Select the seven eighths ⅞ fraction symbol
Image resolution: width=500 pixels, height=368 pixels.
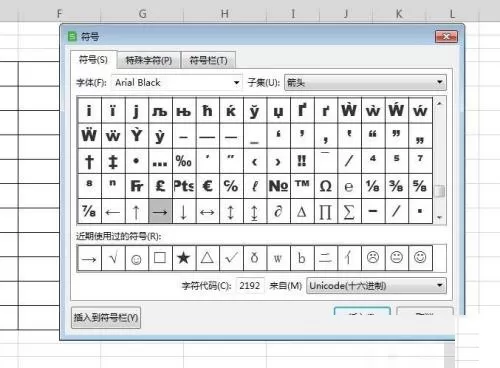[89, 211]
